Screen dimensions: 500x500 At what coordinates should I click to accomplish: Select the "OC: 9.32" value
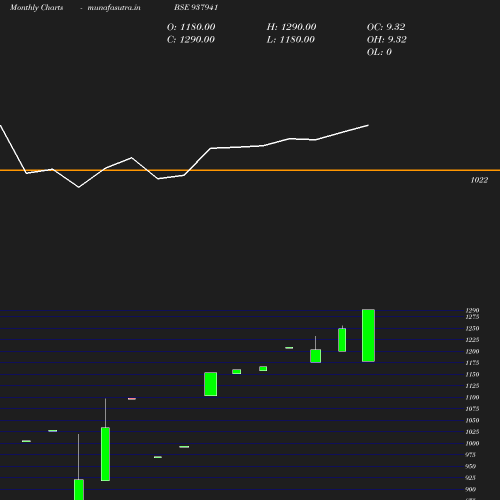[x=386, y=27]
